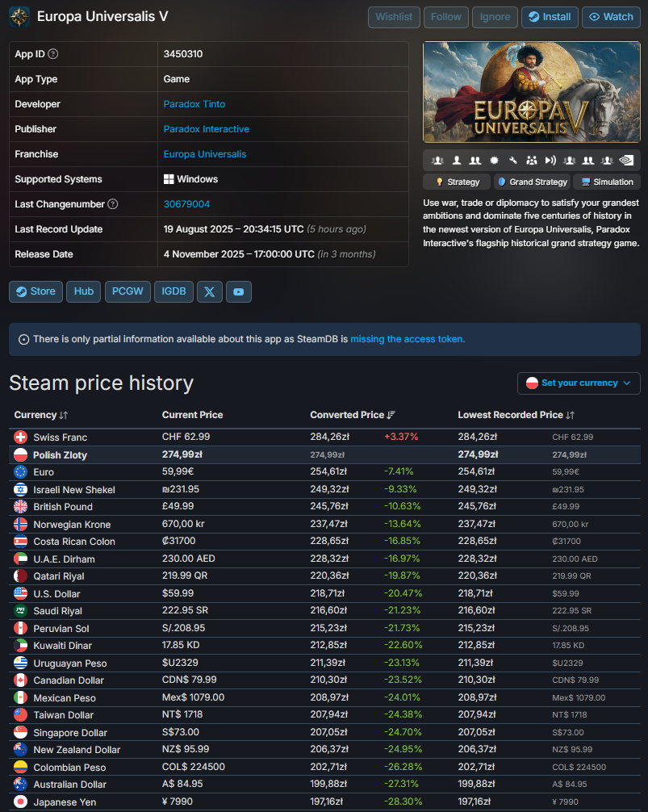Screen dimensions: 648x812
Task: Click the Kuwaiti Dinar row name
Action: tap(63, 645)
